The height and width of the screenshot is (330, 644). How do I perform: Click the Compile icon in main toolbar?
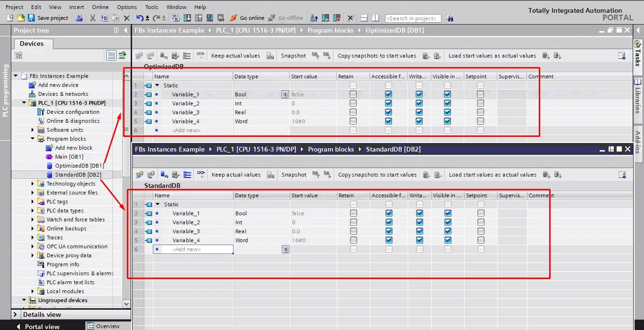tap(176, 18)
